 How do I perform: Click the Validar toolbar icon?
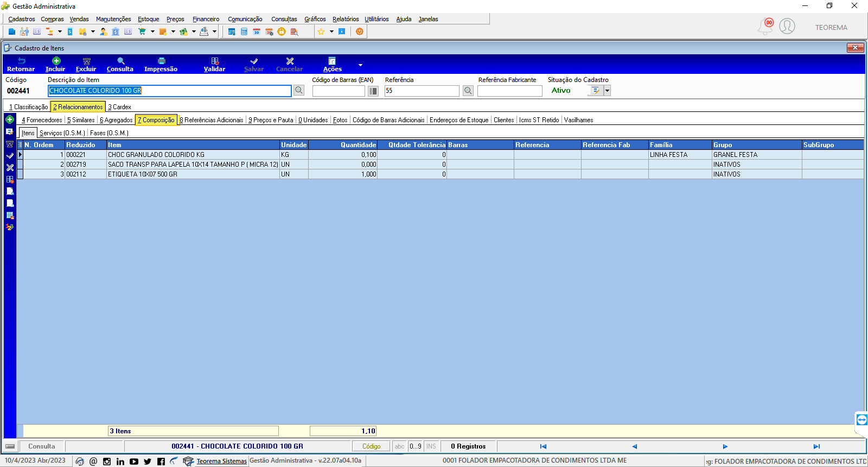tap(215, 61)
